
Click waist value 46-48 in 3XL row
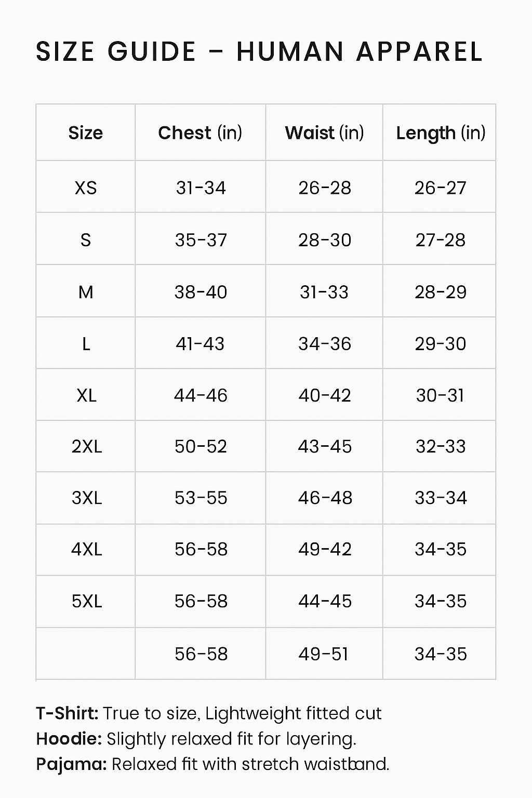[325, 498]
